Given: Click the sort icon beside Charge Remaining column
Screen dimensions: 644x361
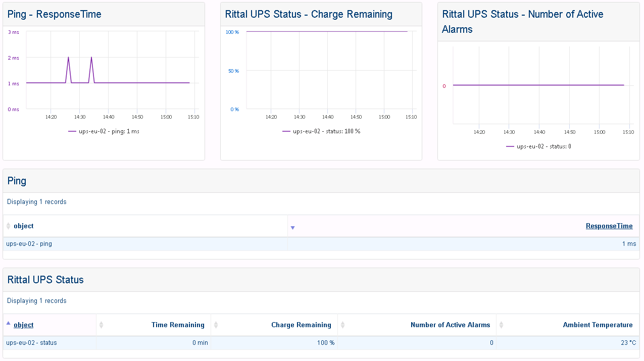Looking at the screenshot, I should coord(215,325).
